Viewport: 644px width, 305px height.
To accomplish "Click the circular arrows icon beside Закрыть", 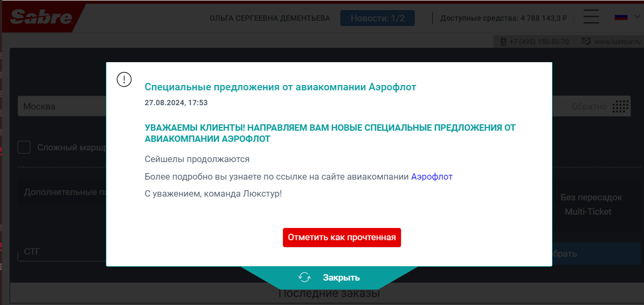I will [x=305, y=277].
